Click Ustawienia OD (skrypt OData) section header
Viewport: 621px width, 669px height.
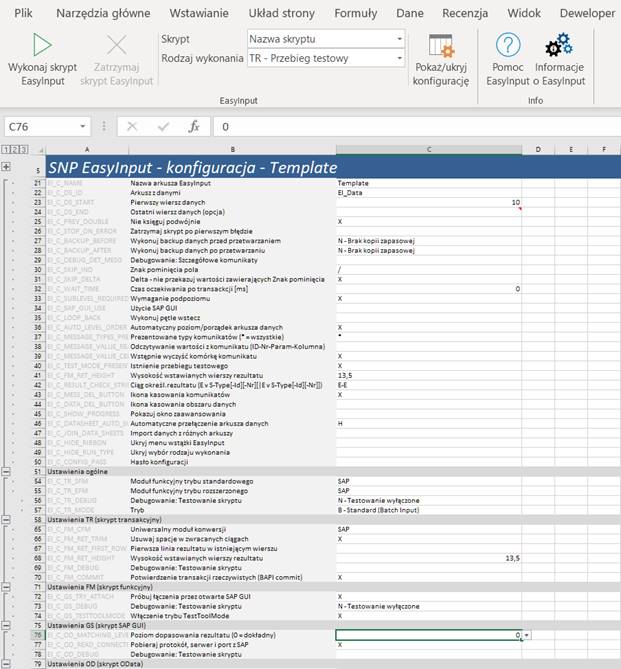(x=95, y=664)
